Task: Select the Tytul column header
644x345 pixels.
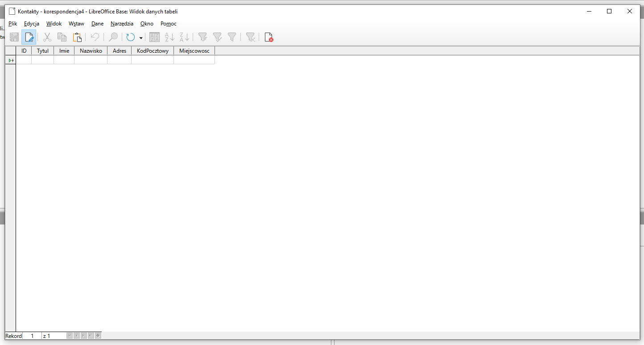Action: (43, 51)
